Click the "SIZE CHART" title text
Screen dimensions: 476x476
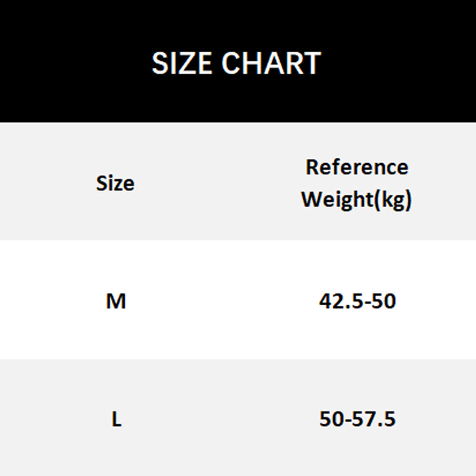236,64
